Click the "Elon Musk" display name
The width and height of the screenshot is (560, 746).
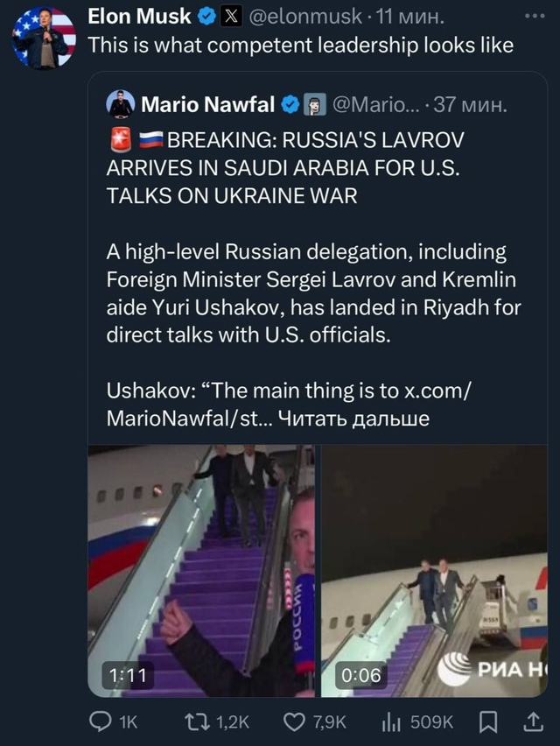coord(140,17)
